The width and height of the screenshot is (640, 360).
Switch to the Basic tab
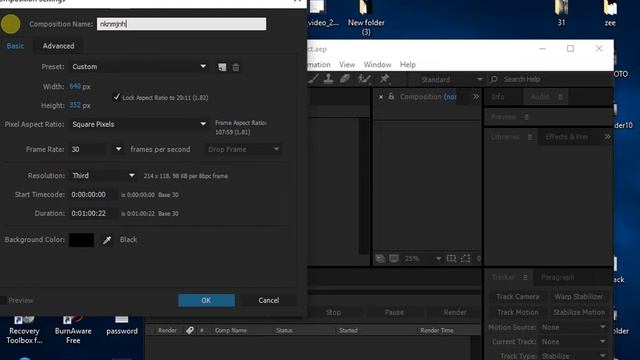pyautogui.click(x=16, y=46)
